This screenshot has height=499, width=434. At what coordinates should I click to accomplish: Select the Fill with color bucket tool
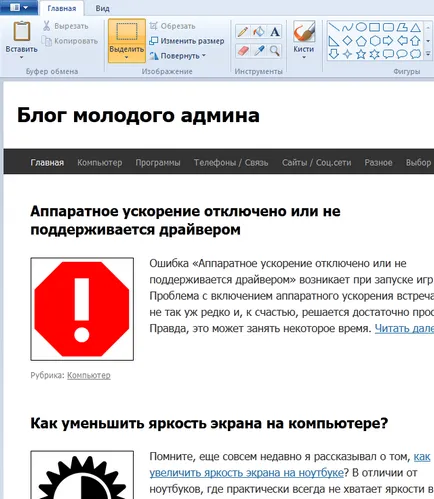pos(259,32)
